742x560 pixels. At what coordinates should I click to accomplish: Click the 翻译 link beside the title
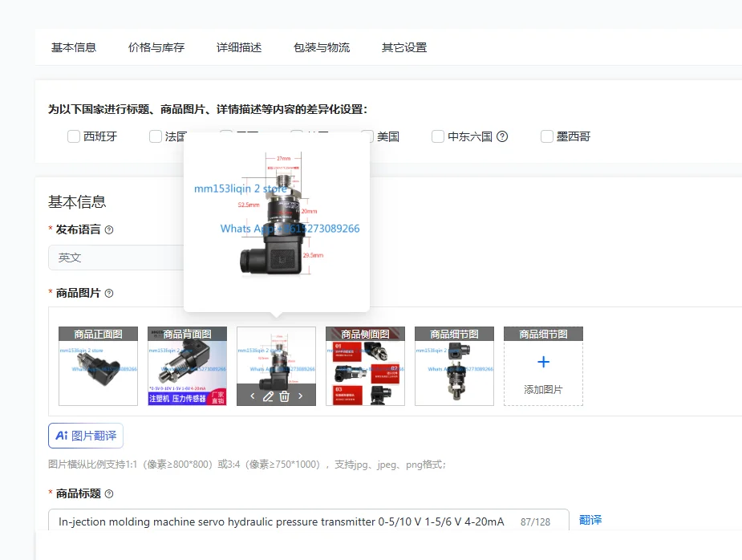click(590, 520)
